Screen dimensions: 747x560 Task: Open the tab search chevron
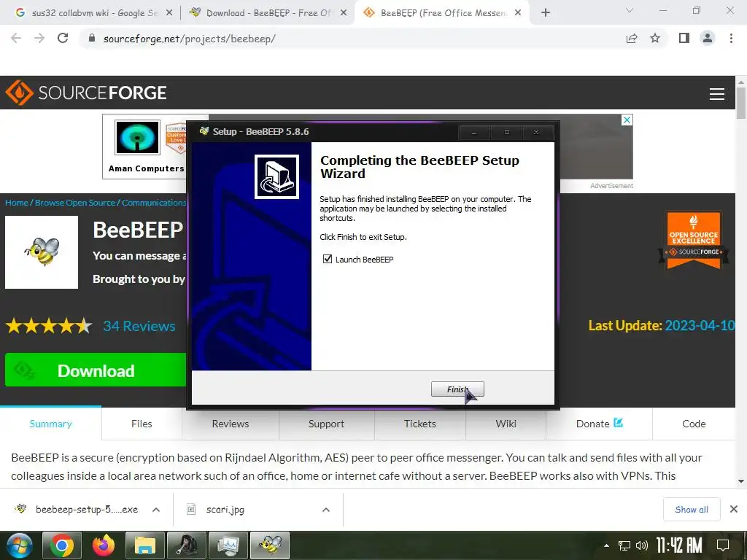630,10
